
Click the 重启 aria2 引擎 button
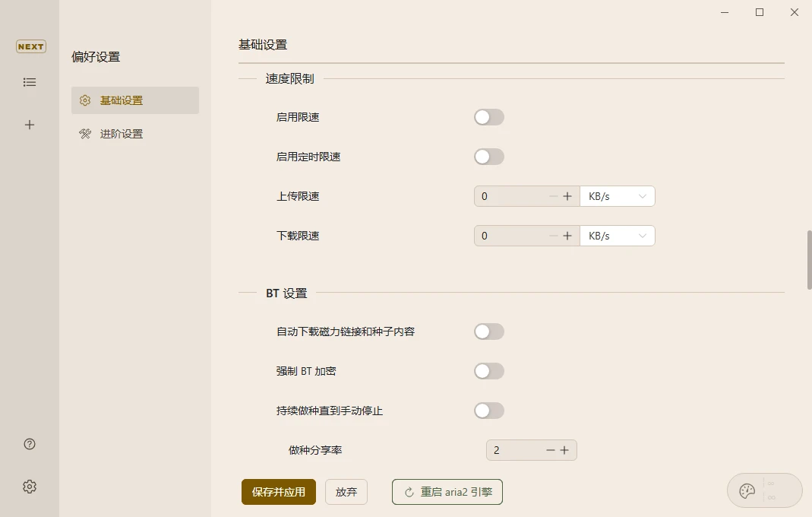[447, 492]
